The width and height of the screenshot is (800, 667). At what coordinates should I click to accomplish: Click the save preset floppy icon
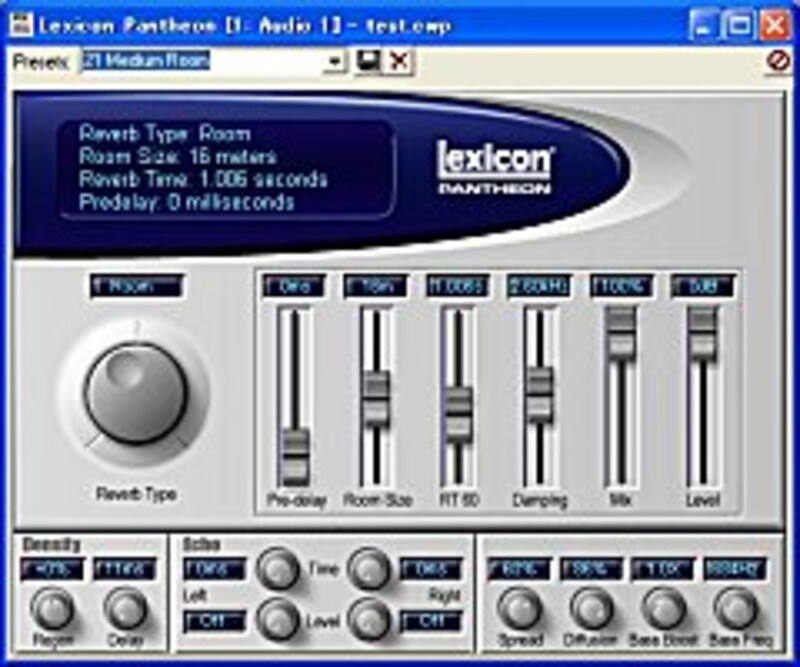(368, 62)
